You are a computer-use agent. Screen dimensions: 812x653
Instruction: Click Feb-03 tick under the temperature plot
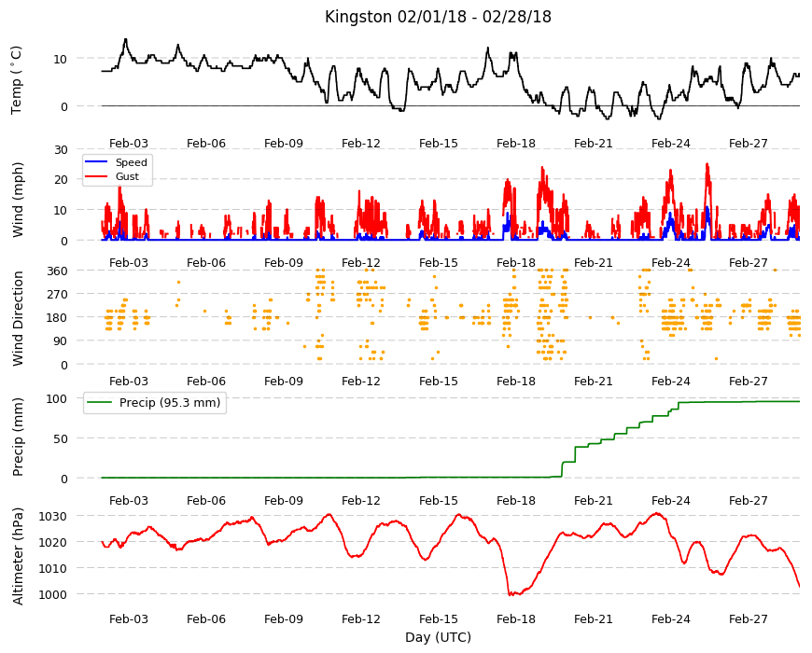(129, 144)
